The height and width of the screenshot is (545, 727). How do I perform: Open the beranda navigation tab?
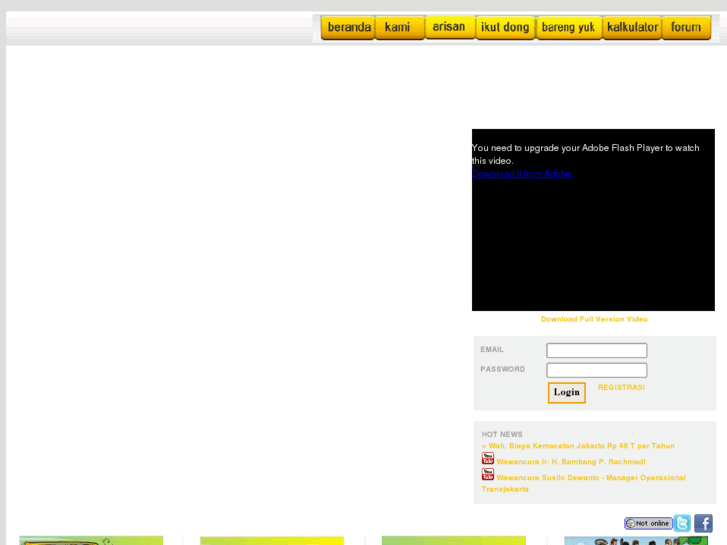coord(348,27)
